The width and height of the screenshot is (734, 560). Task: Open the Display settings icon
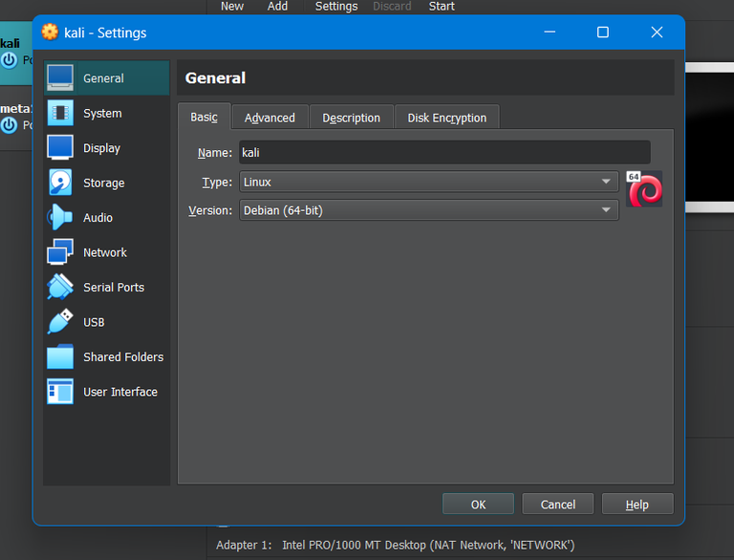coord(60,147)
